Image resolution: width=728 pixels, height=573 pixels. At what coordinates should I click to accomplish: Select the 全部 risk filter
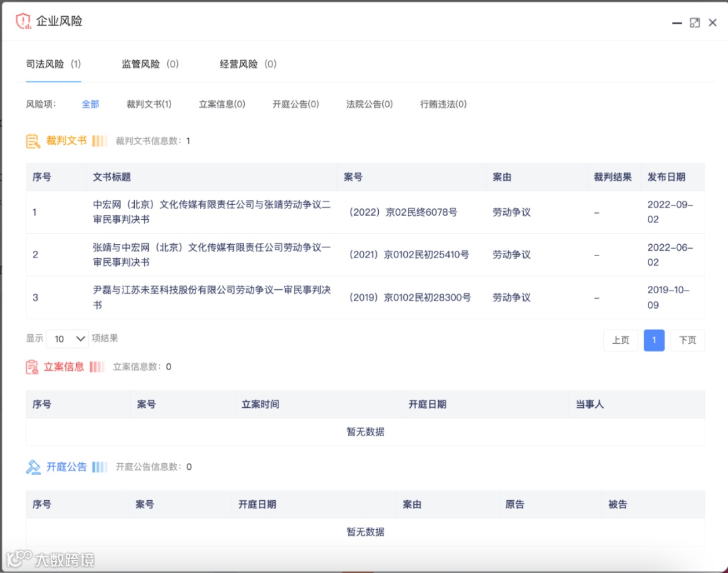point(90,104)
